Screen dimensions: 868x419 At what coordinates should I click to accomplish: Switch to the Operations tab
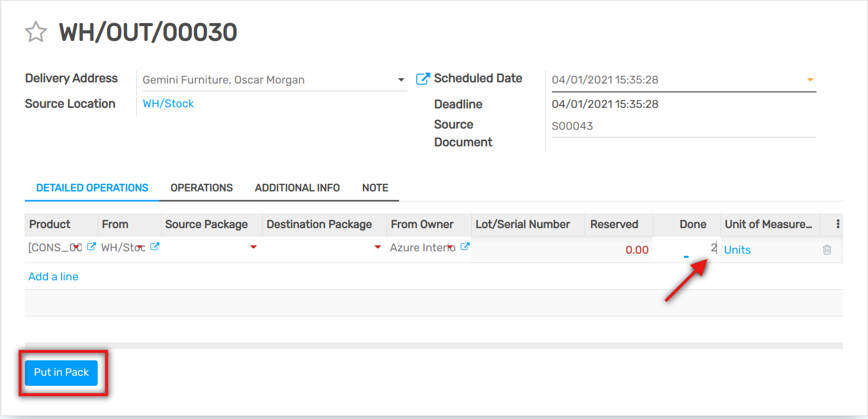tap(201, 188)
